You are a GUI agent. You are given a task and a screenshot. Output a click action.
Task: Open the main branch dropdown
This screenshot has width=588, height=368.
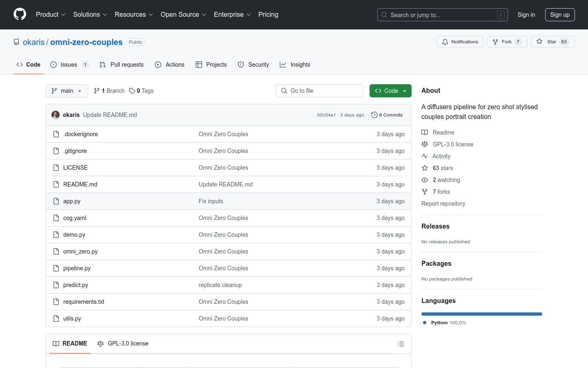67,91
